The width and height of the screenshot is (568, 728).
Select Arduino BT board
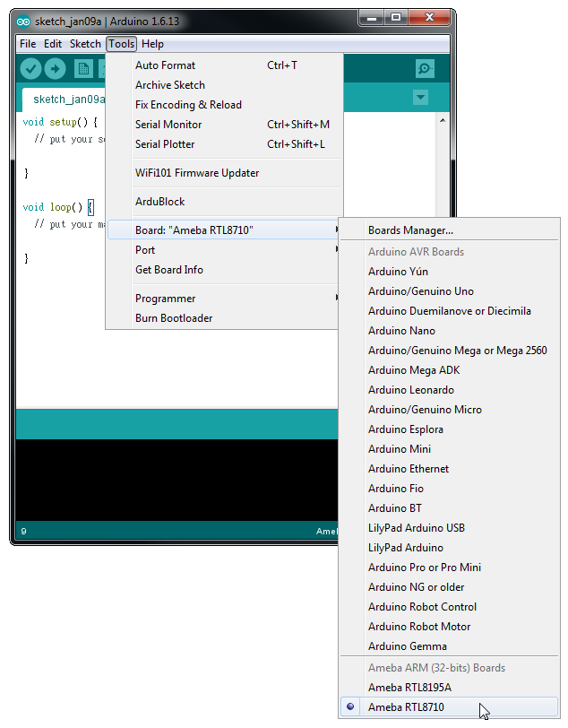click(449, 508)
